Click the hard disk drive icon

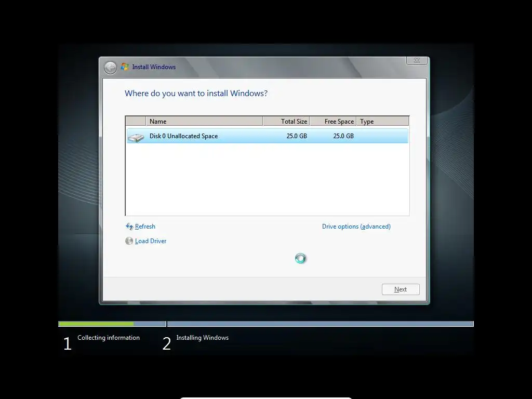136,137
